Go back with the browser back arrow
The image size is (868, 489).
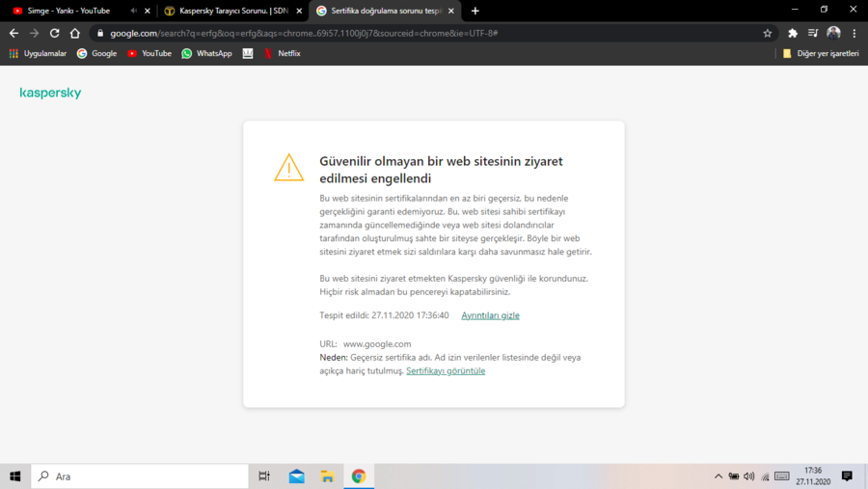click(14, 33)
